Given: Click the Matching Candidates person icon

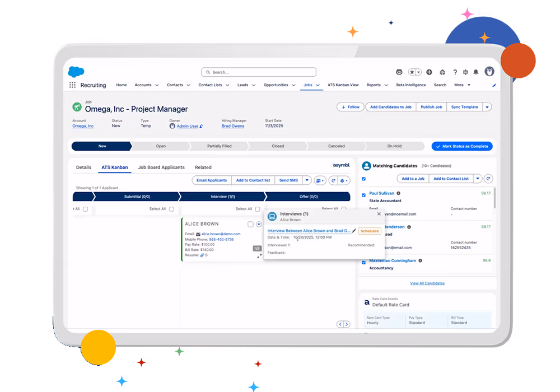Looking at the screenshot, I should (x=366, y=166).
